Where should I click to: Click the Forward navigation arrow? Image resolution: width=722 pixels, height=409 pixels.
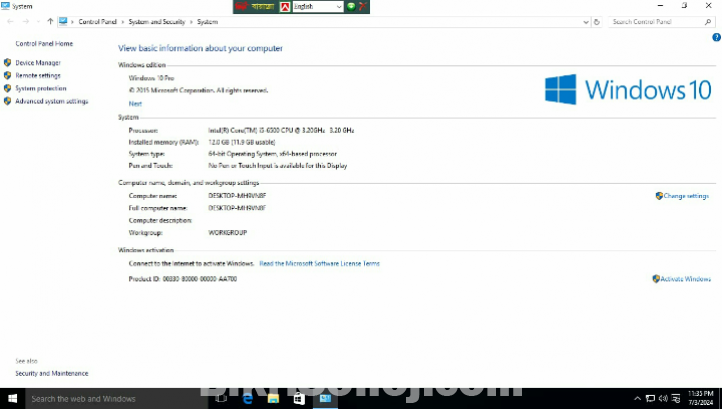(x=26, y=22)
